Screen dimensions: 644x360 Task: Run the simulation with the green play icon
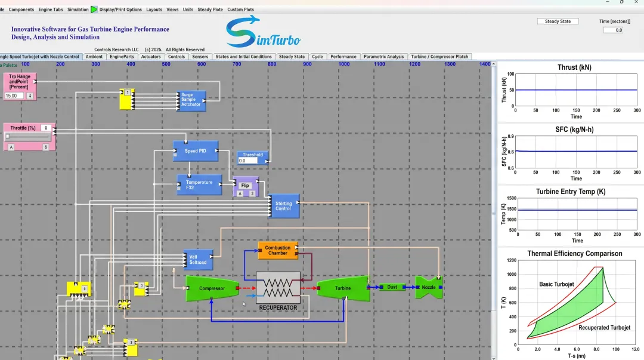pos(94,9)
